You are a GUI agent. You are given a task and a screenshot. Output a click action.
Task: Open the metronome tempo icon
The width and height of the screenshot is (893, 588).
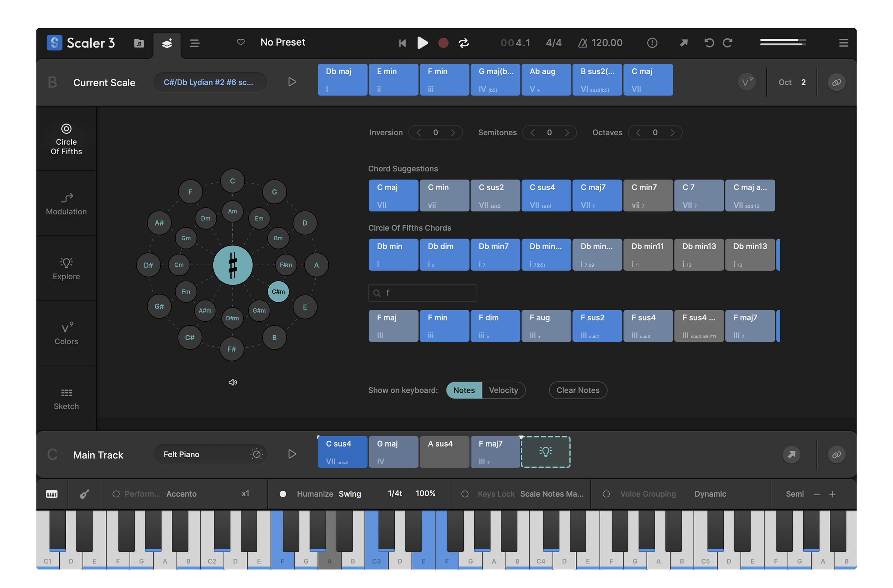click(x=582, y=43)
